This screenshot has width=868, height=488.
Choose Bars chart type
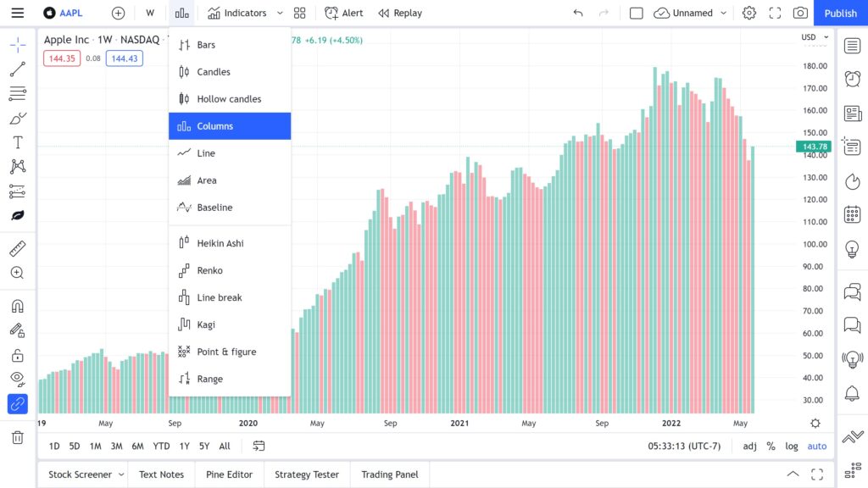(x=230, y=45)
